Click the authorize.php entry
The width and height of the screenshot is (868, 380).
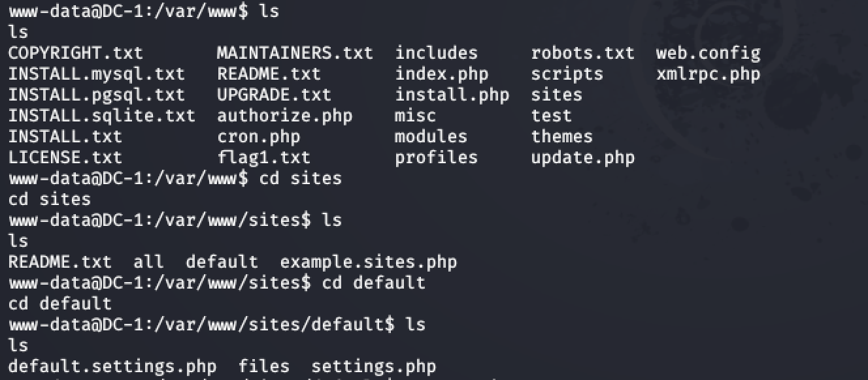pyautogui.click(x=285, y=116)
